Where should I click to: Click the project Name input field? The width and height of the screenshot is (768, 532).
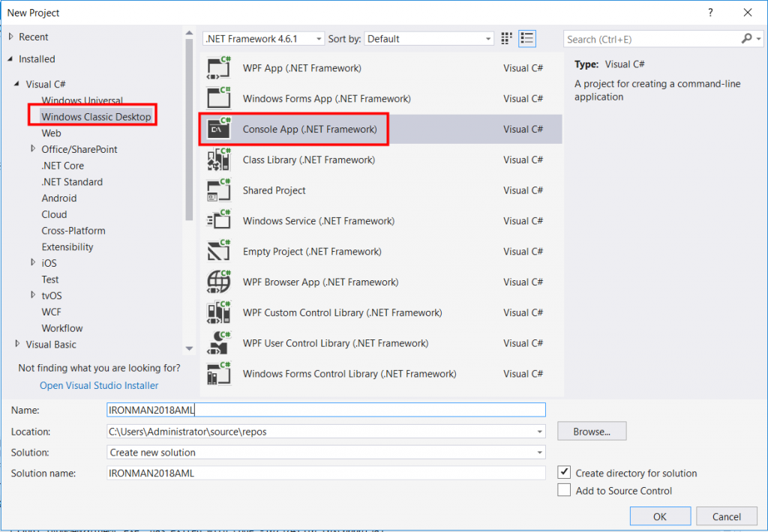coord(326,410)
